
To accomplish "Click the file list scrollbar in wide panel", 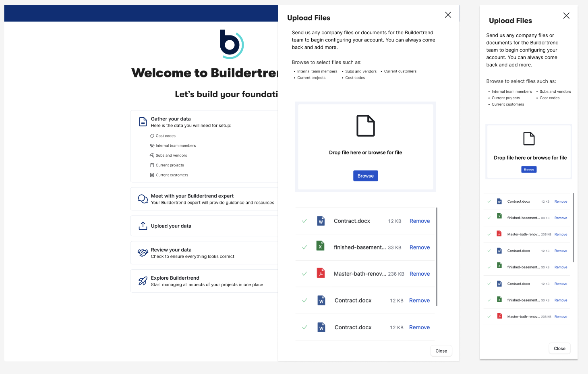I will click(437, 257).
